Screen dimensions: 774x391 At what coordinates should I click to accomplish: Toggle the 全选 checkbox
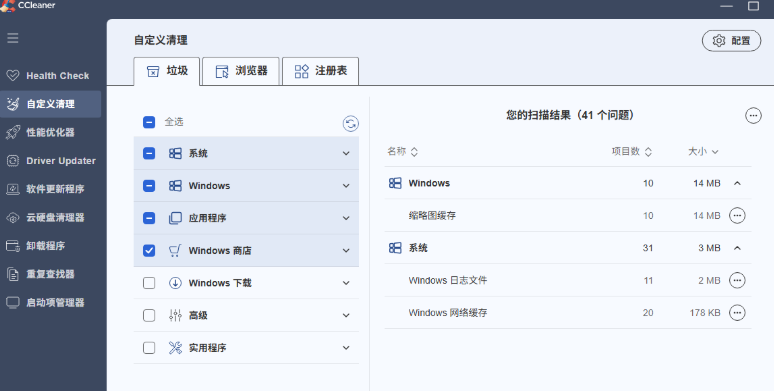click(149, 122)
